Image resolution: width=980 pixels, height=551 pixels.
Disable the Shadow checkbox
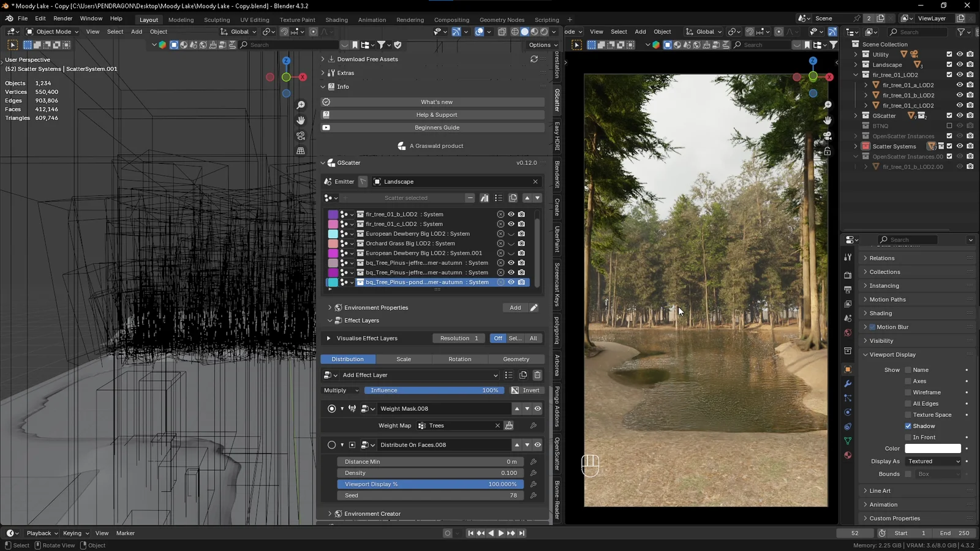point(909,425)
